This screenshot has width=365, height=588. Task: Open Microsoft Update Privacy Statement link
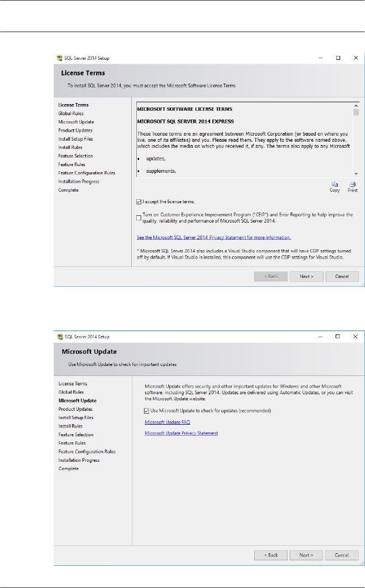(x=181, y=433)
